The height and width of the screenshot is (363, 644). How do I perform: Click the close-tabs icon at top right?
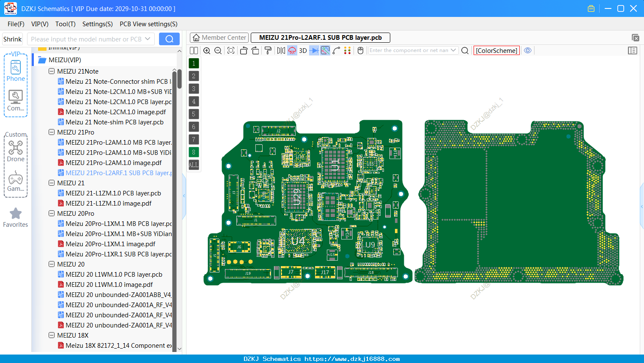coord(635,38)
